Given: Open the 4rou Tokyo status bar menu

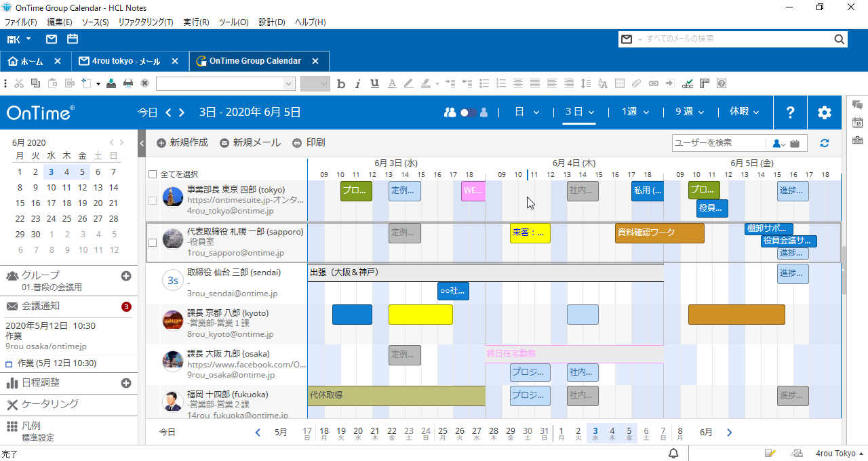Looking at the screenshot, I should point(840,454).
